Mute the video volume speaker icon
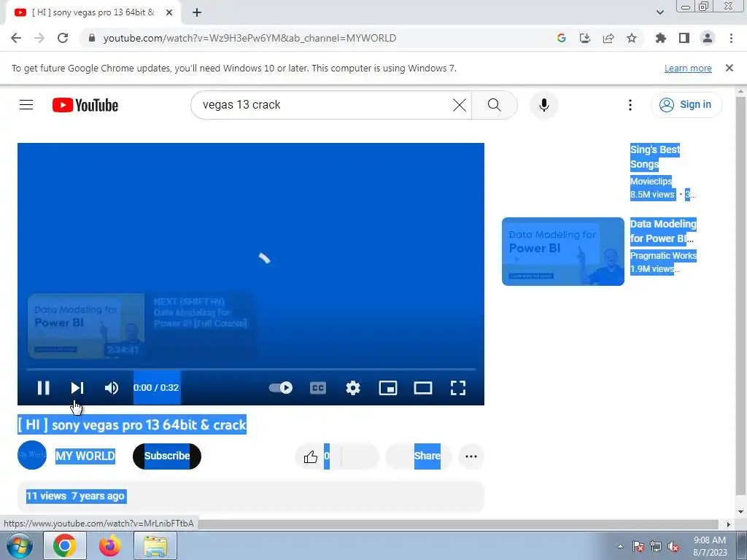Screen dimensions: 747x560 coord(112,388)
